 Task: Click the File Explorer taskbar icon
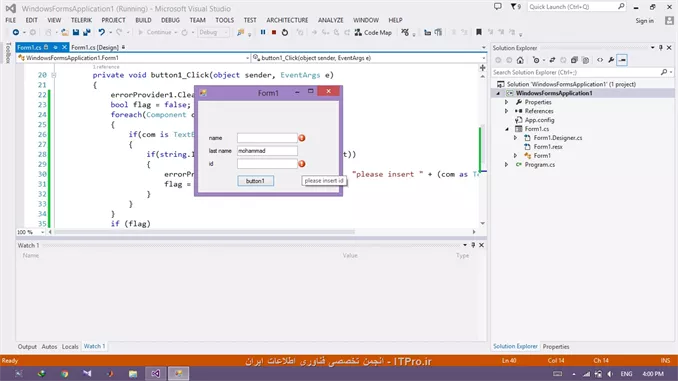point(133,374)
